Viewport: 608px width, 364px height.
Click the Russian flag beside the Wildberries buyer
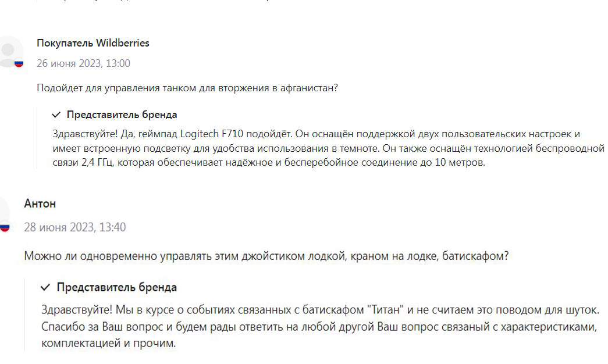(x=19, y=63)
